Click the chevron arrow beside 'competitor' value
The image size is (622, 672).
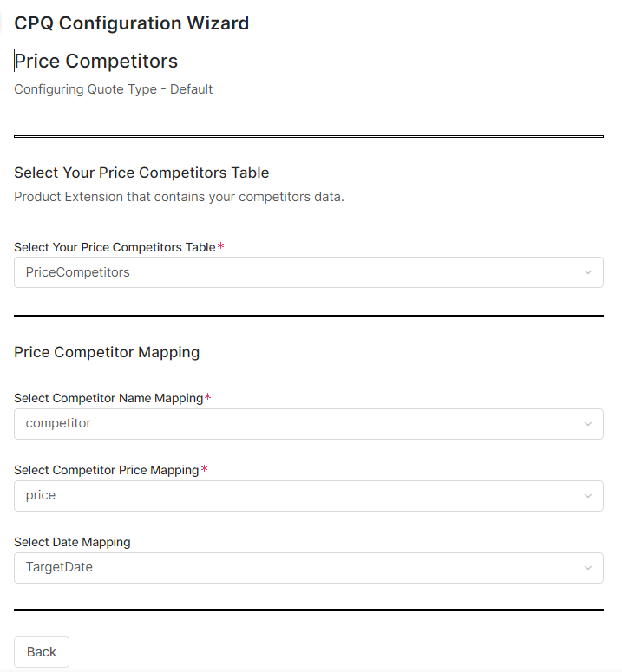click(587, 424)
